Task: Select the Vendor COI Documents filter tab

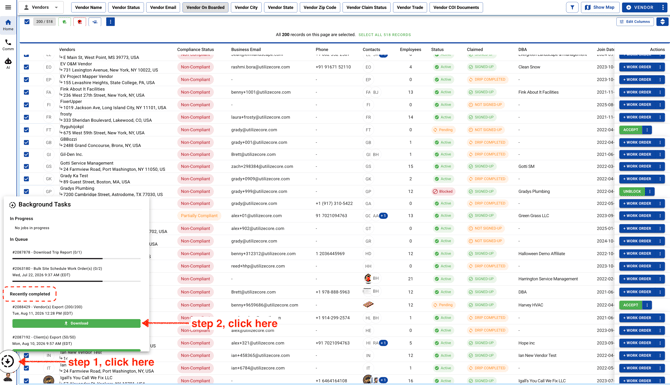Action: [456, 7]
